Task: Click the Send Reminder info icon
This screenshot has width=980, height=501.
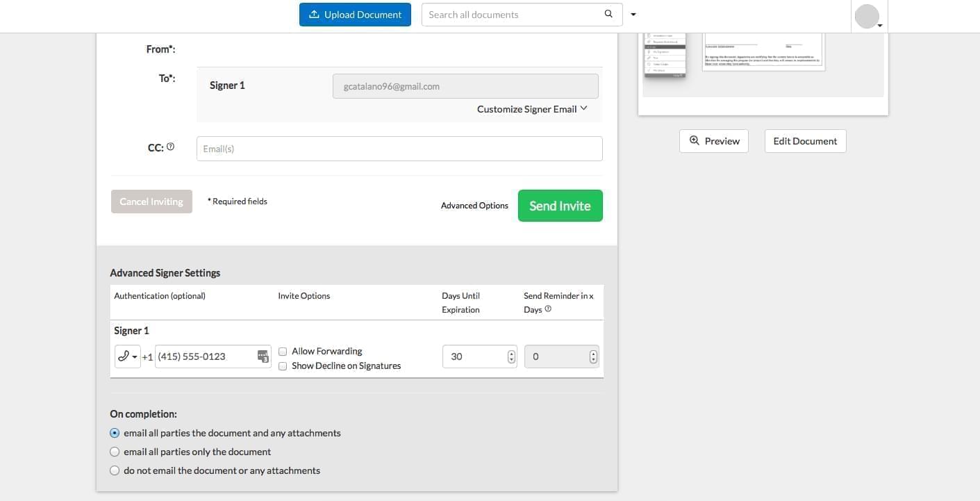Action: (x=548, y=309)
